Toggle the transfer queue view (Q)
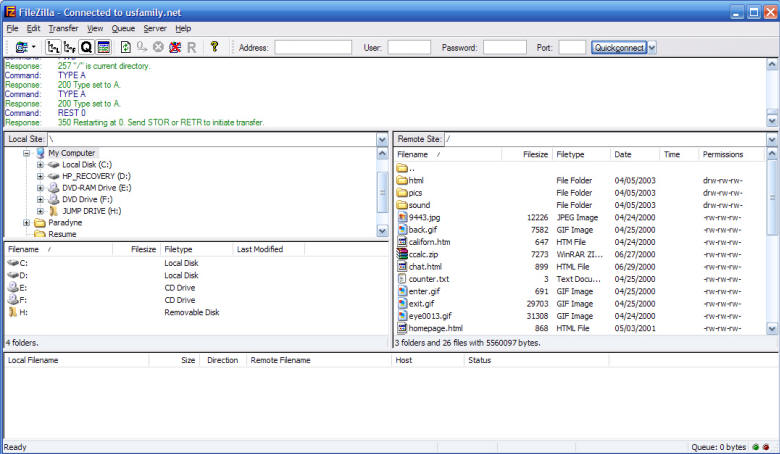This screenshot has height=454, width=780. pyautogui.click(x=86, y=47)
